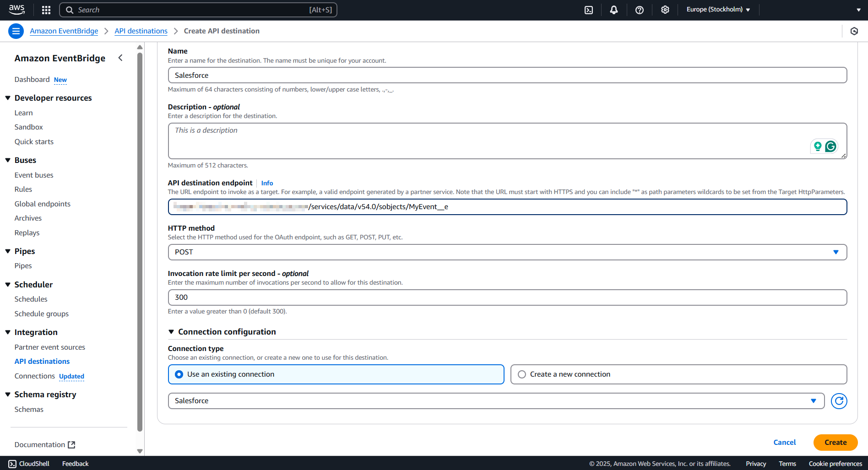Click the Create button
868x470 pixels.
tap(835, 443)
